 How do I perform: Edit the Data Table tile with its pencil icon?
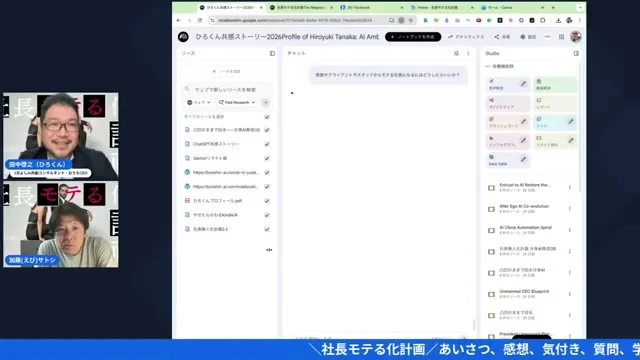click(523, 160)
